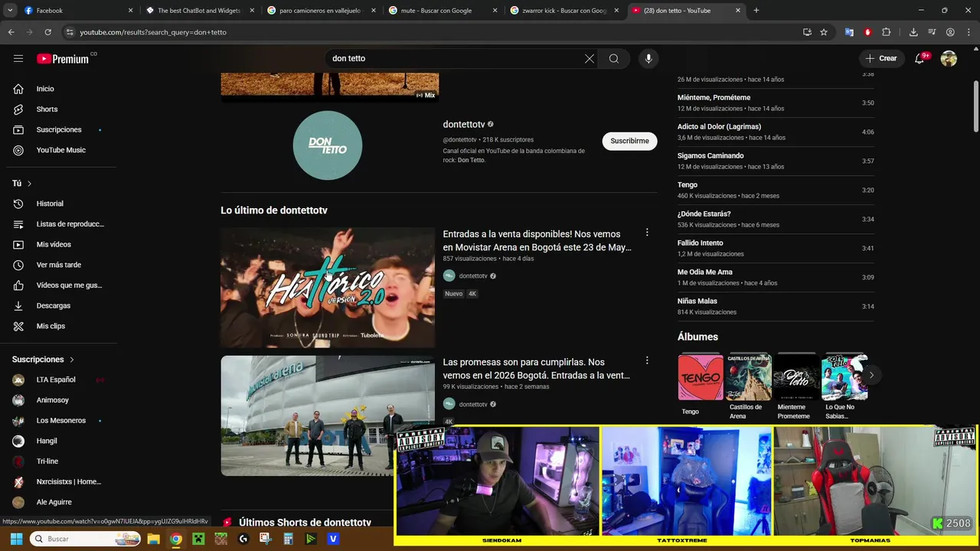Open File Explorer from the taskbar
980x551 pixels.
click(153, 539)
